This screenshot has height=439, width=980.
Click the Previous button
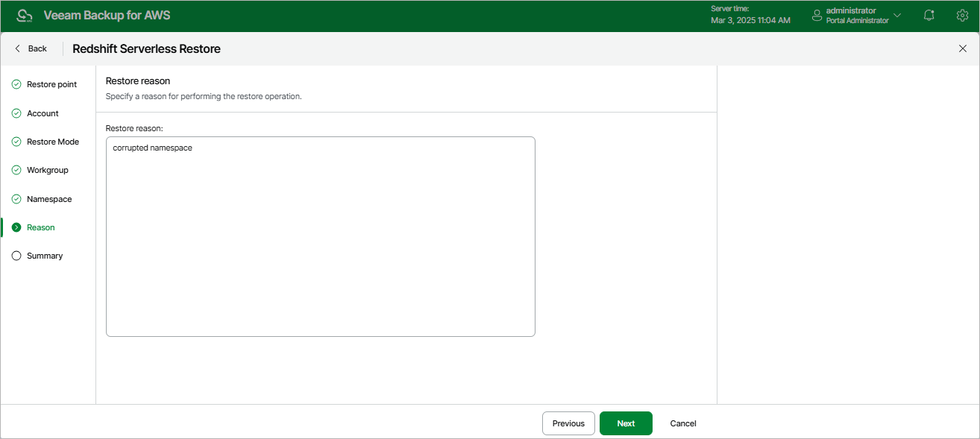568,423
